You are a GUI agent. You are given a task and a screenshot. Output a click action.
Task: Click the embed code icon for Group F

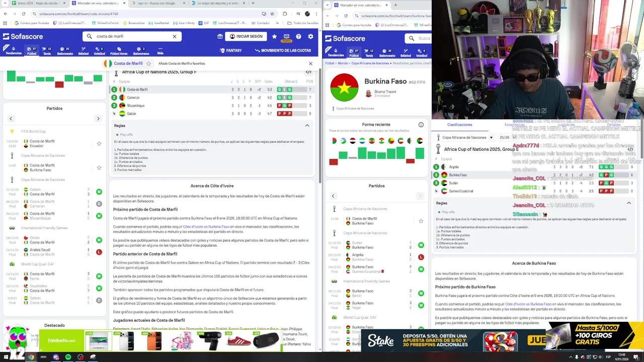coord(308,72)
